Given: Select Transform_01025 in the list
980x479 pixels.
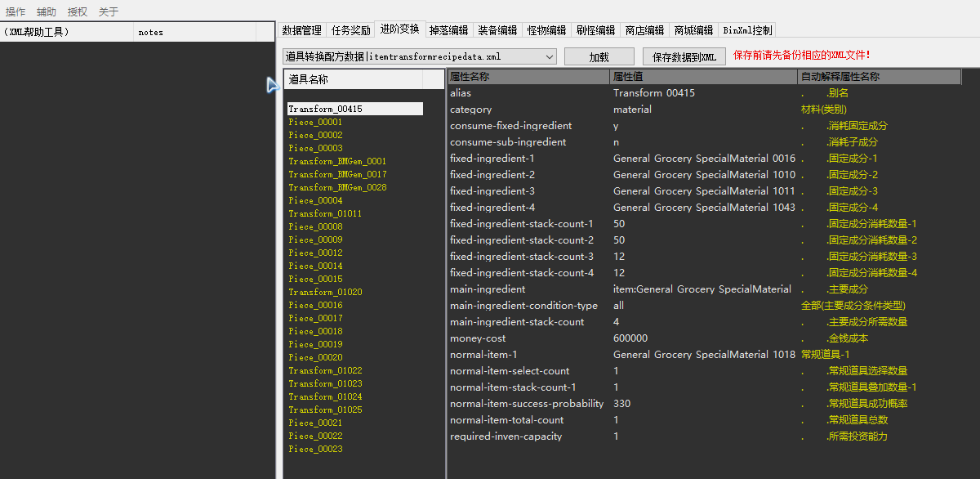Looking at the screenshot, I should pos(325,410).
